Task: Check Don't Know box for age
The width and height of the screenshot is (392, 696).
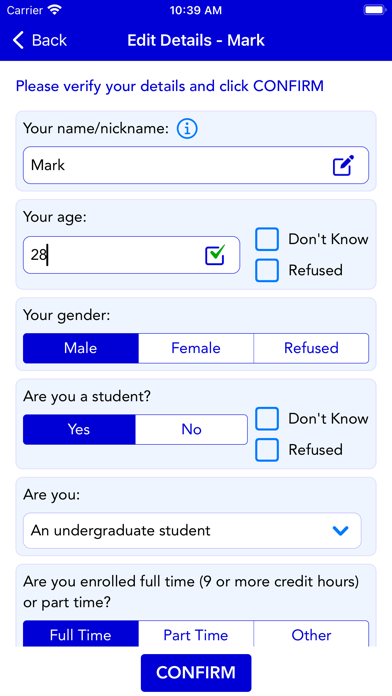Action: pyautogui.click(x=267, y=239)
